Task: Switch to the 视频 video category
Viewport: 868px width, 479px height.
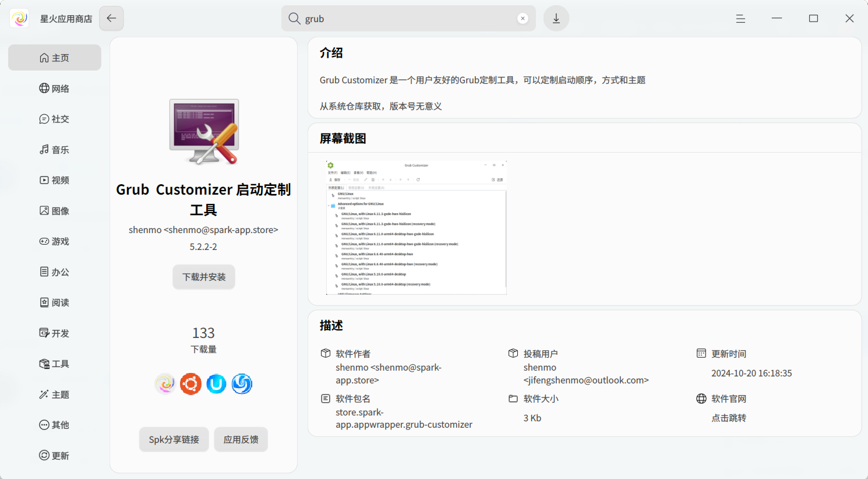Action: point(55,180)
